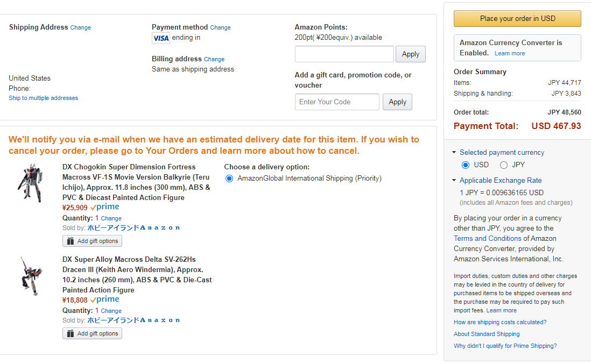Open the SV-262Hs Draken III figure thumbnail
Screen dimensions: 591x364
(x=32, y=276)
